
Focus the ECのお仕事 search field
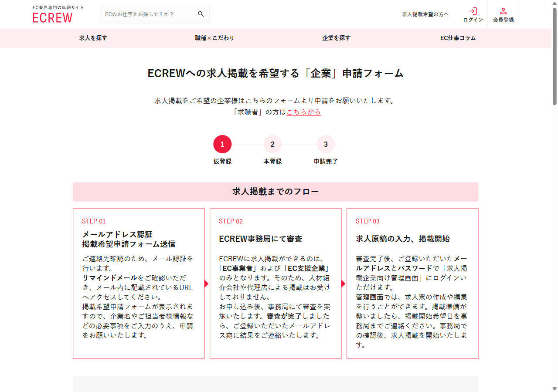155,14
